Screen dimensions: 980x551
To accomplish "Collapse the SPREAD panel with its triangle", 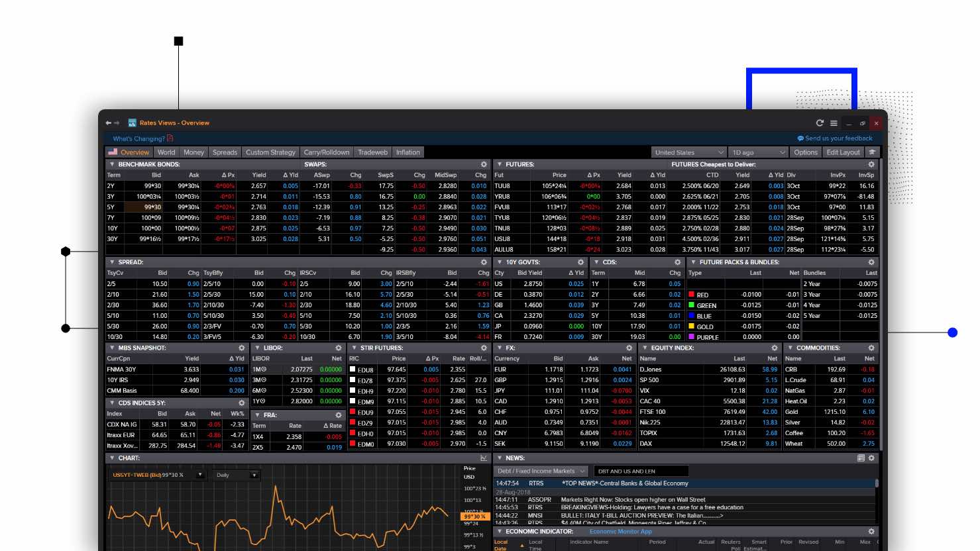I will pos(112,262).
